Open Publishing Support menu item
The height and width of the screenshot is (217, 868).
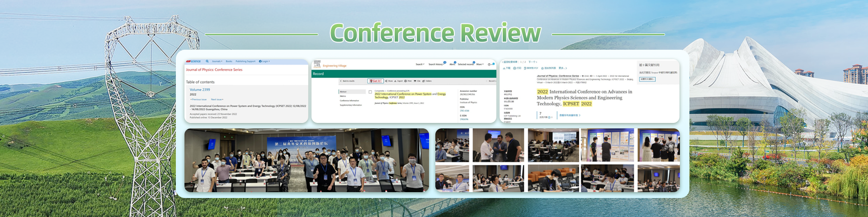coord(245,61)
